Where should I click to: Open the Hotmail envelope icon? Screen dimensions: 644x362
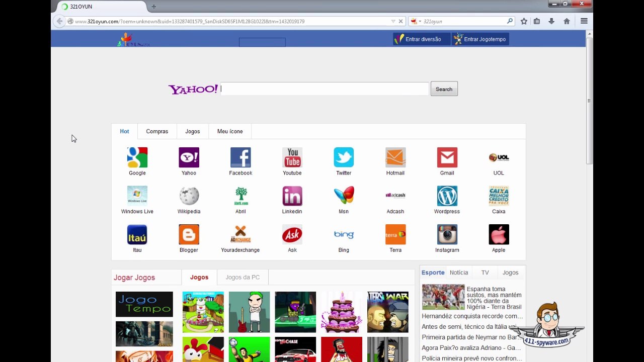[395, 157]
